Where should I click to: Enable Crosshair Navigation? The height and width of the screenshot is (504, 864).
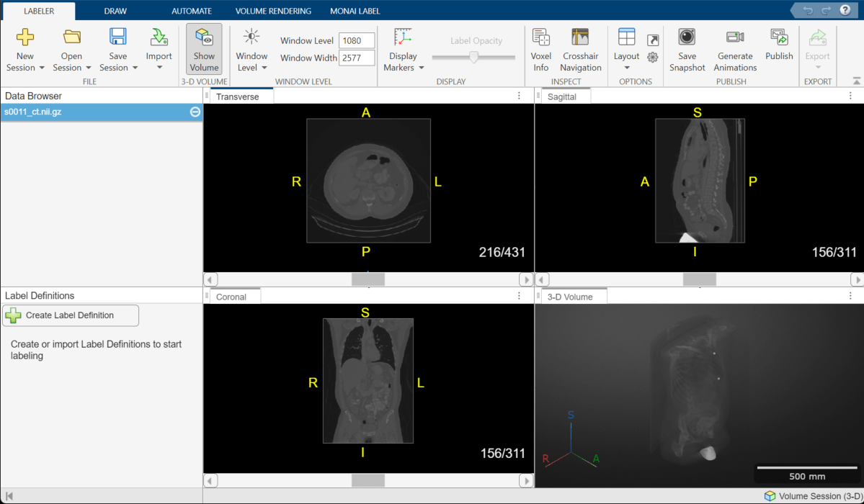click(x=580, y=48)
